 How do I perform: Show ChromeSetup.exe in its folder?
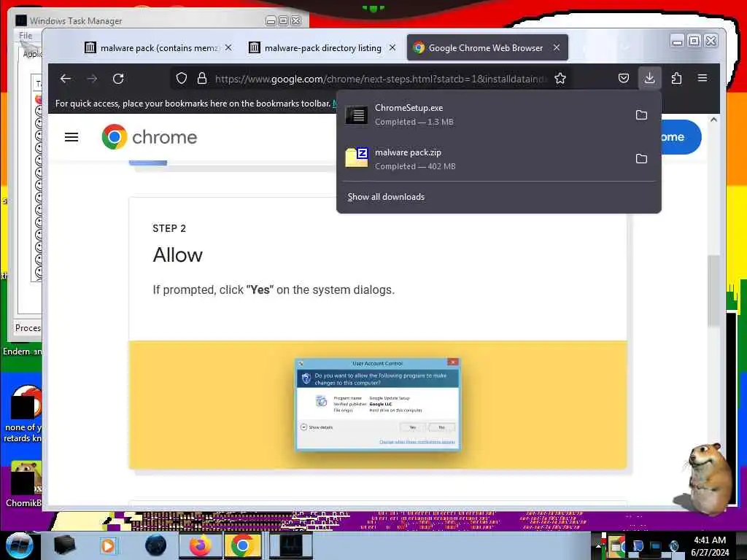[642, 114]
